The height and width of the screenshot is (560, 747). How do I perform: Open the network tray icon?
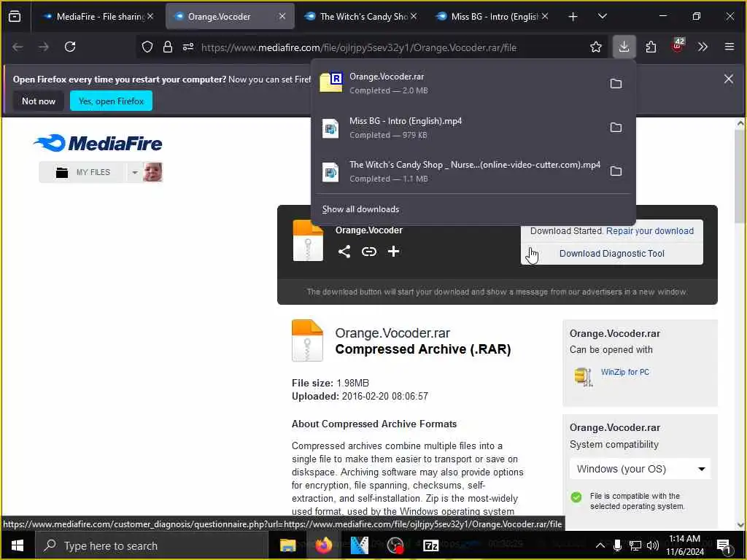point(635,545)
